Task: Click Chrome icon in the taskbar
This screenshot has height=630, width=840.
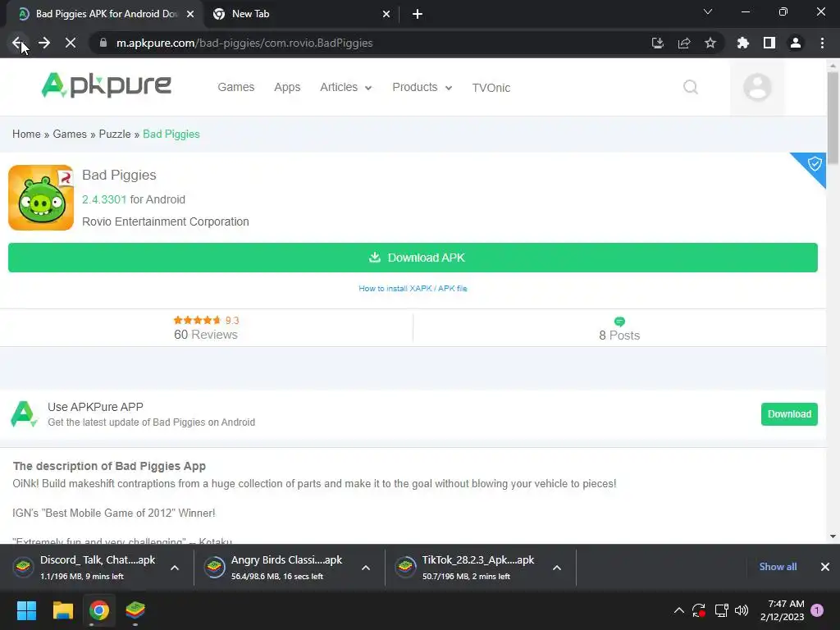Action: point(99,610)
